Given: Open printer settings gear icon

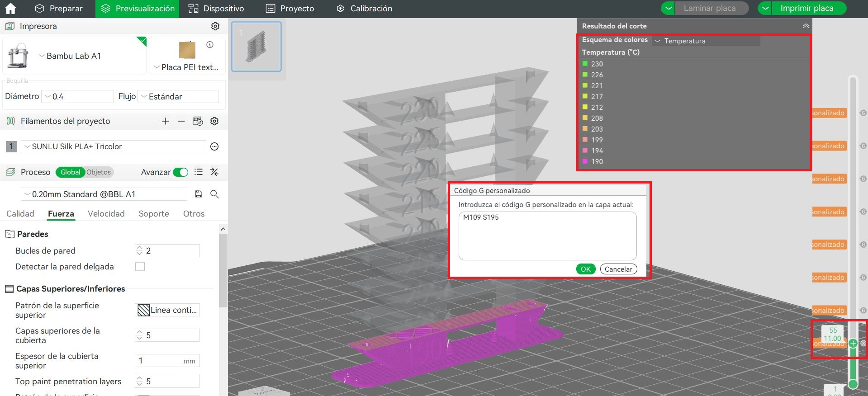Looking at the screenshot, I should [215, 26].
